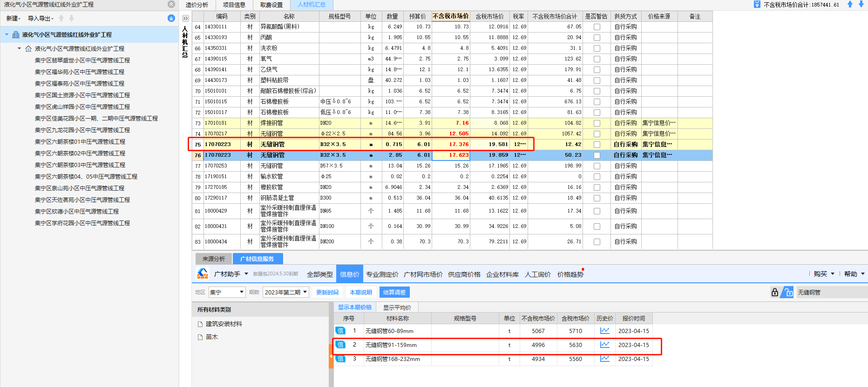Click the 信 badge for 无缝钢管168-232mm

pos(341,359)
